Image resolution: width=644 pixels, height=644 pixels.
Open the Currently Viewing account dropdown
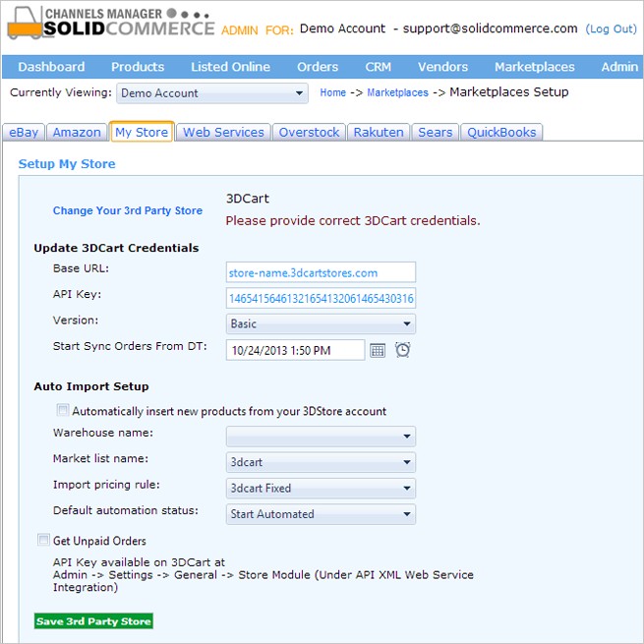(x=212, y=93)
